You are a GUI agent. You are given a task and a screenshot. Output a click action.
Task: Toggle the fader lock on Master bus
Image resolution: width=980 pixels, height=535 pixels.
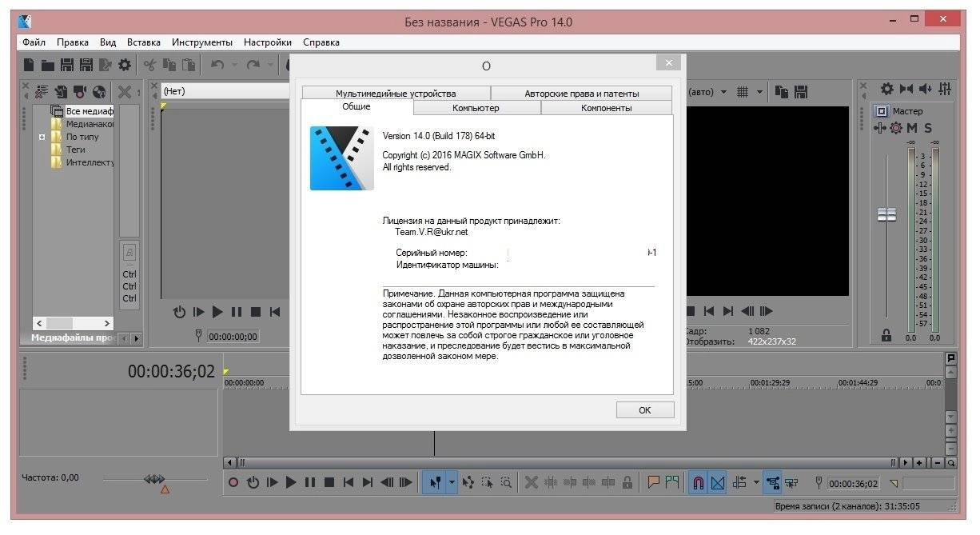[x=886, y=337]
